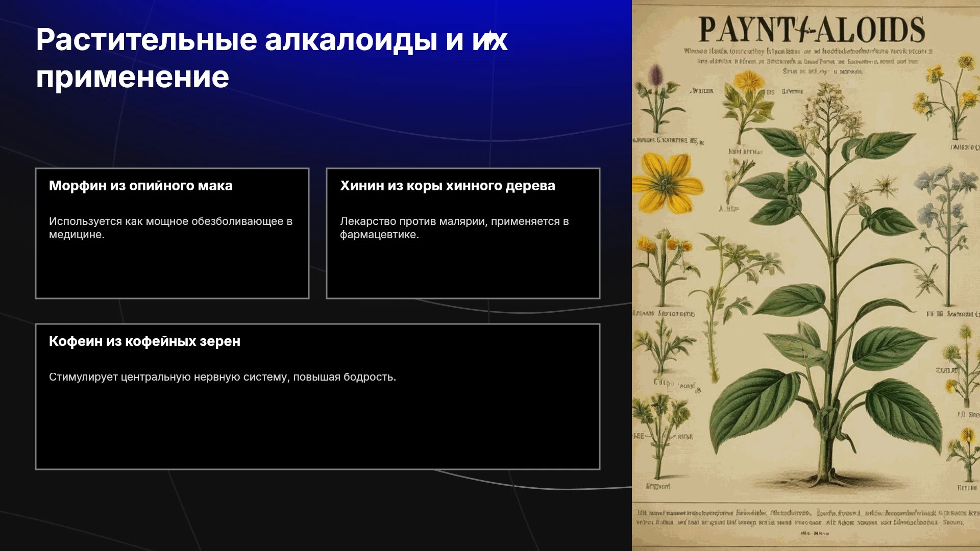Click the sparkle icon over the word "их"
The height and width of the screenshot is (551, 980).
point(490,39)
